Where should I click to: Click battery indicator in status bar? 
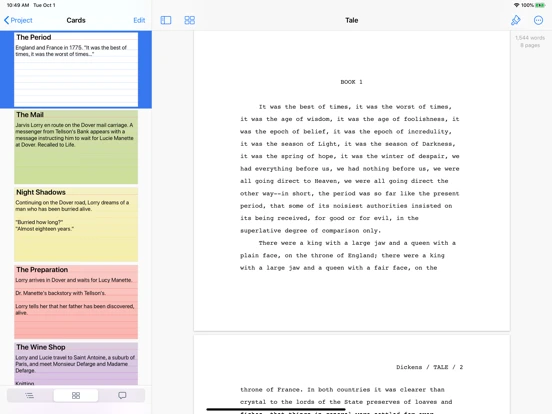click(540, 5)
